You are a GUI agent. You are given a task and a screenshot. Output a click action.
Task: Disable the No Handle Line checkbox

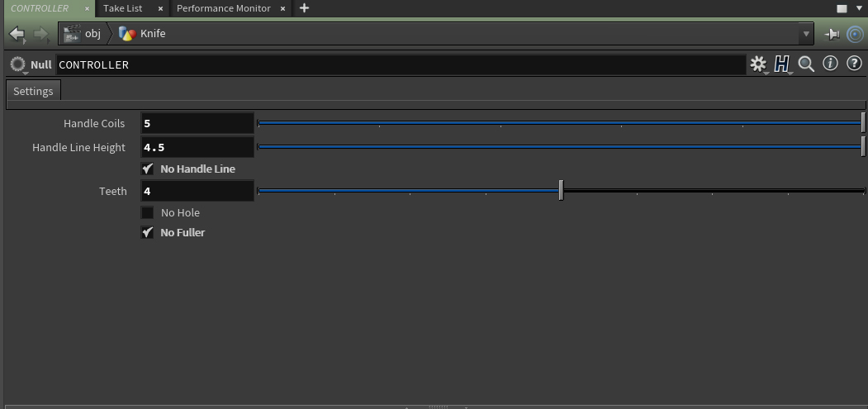[x=147, y=169]
